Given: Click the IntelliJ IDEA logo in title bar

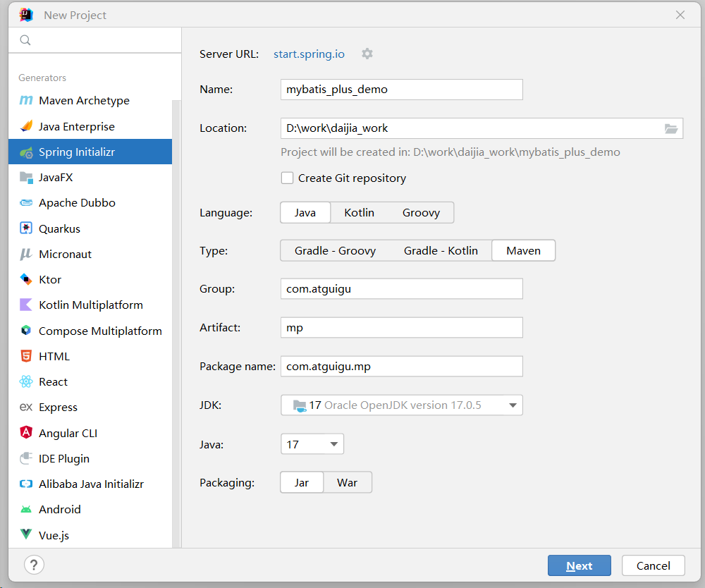Looking at the screenshot, I should 27,15.
